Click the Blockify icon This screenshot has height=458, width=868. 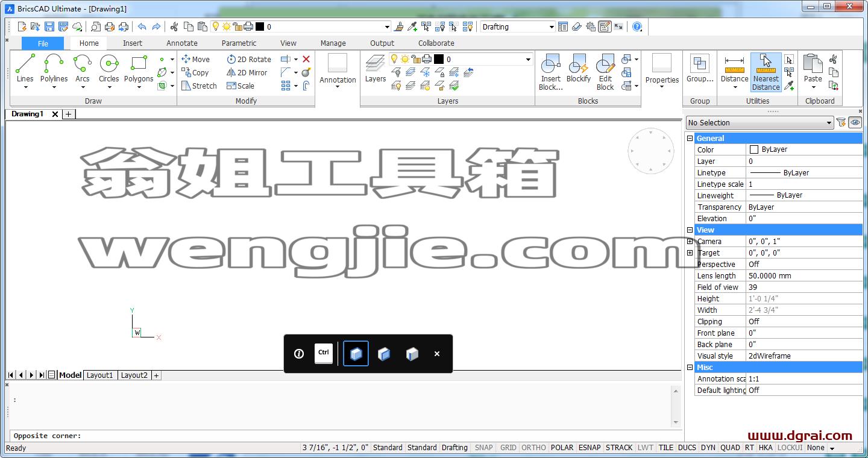(579, 67)
